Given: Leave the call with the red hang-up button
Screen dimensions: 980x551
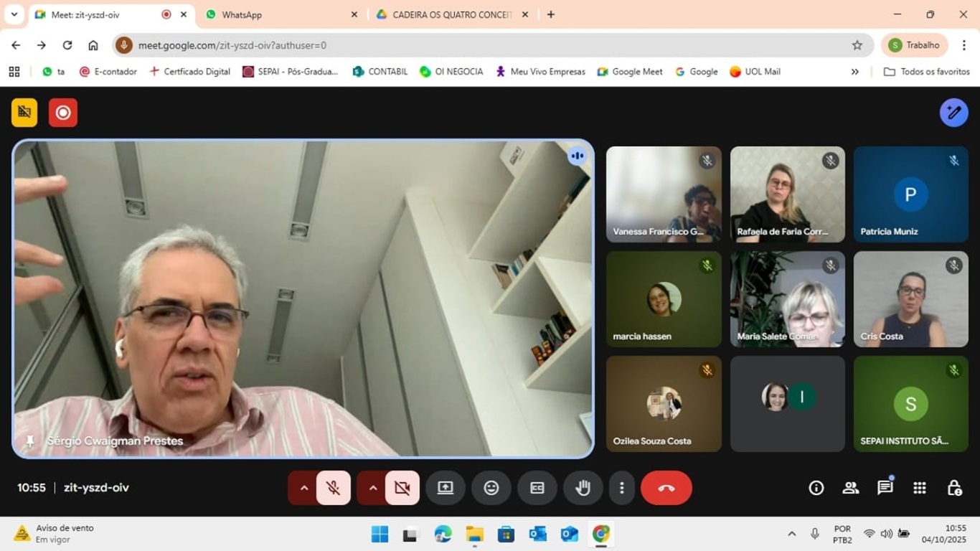Looking at the screenshot, I should [x=666, y=488].
